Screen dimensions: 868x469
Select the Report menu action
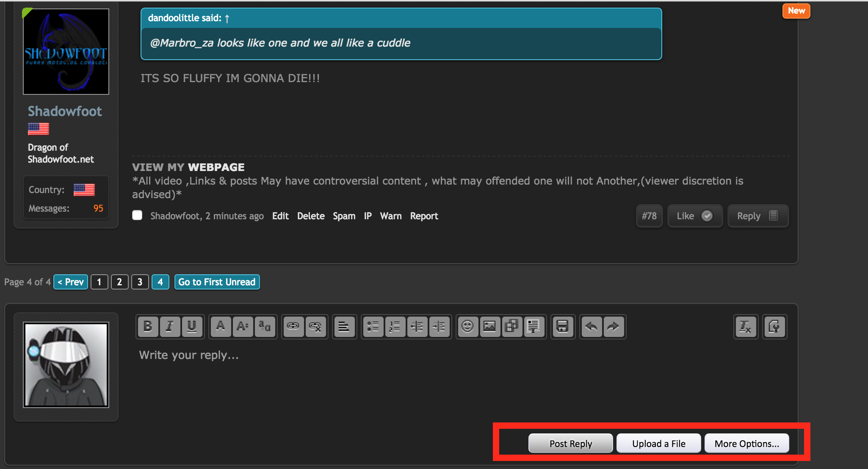(423, 215)
